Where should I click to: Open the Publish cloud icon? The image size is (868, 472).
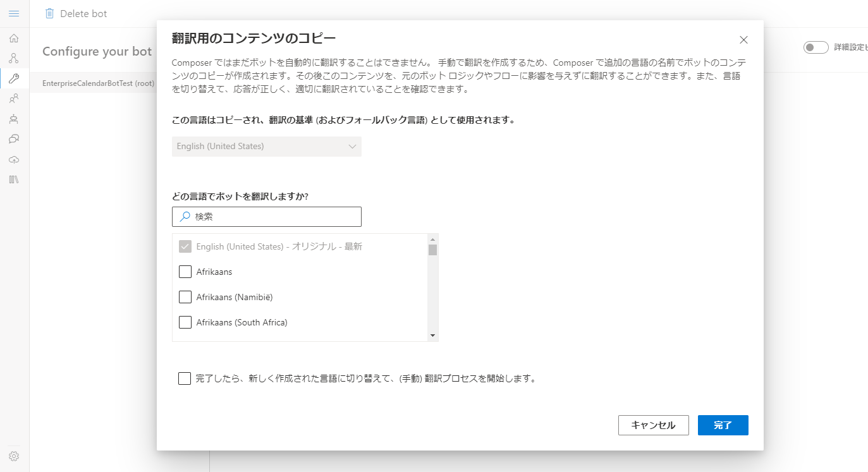(14, 159)
